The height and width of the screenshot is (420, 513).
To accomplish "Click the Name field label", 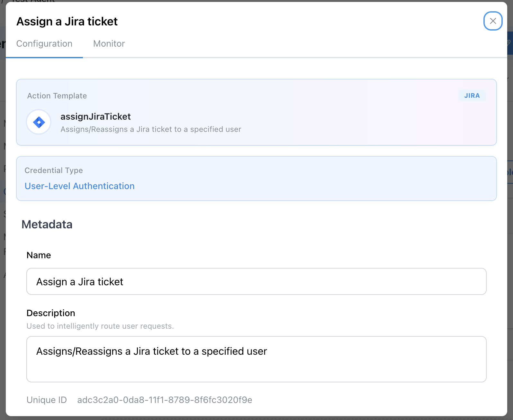I will (39, 255).
